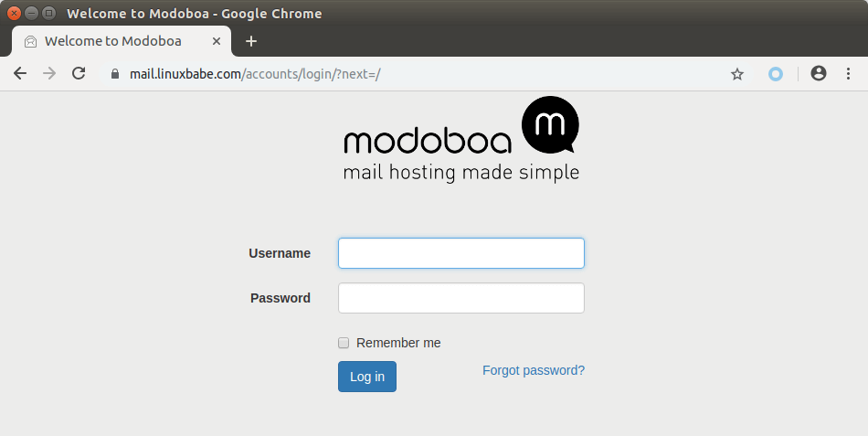Focus the Username text field

click(460, 253)
